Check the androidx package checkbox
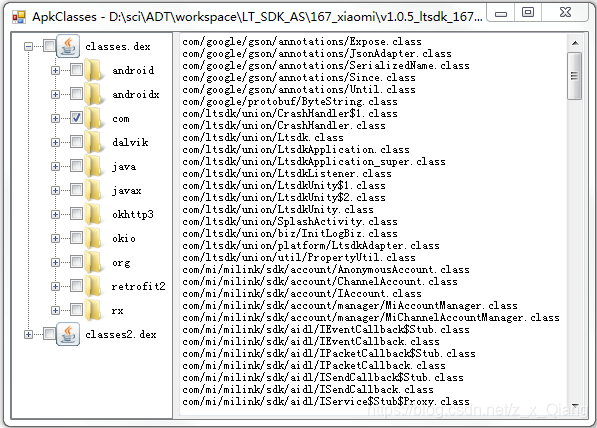The height and width of the screenshot is (428, 597). click(77, 94)
